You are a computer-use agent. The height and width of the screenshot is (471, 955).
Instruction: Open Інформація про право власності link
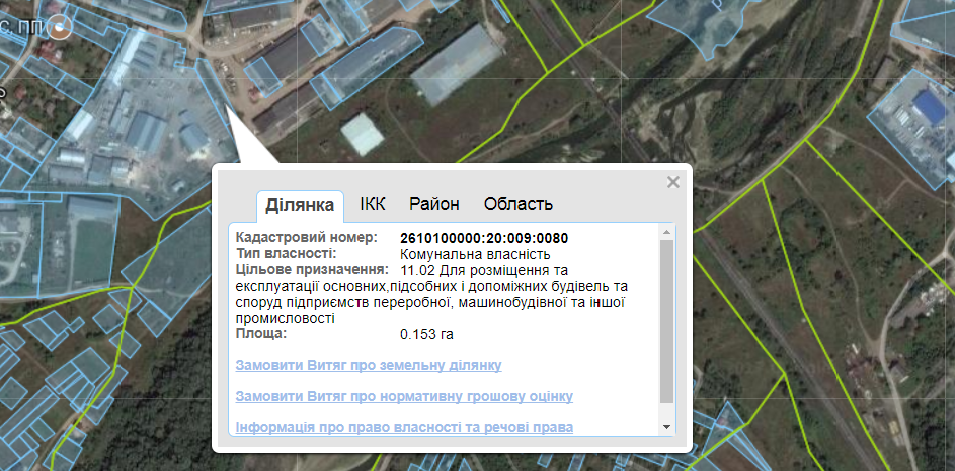(404, 427)
